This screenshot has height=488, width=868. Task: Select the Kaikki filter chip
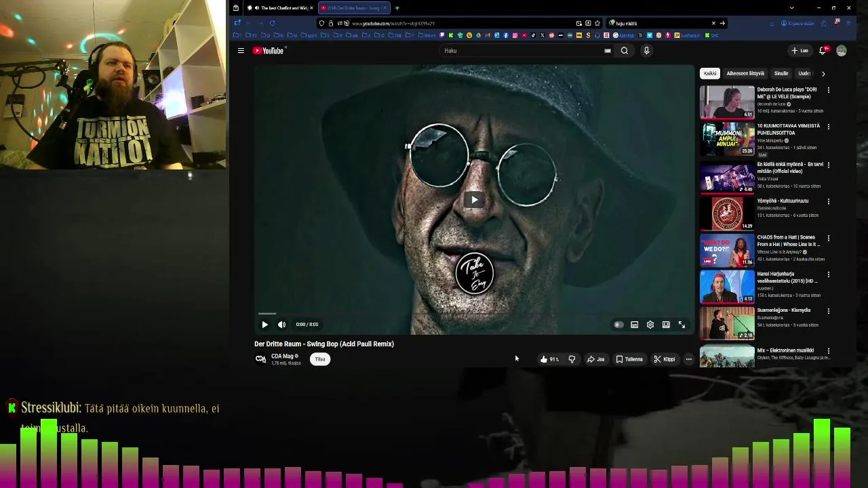click(x=710, y=73)
